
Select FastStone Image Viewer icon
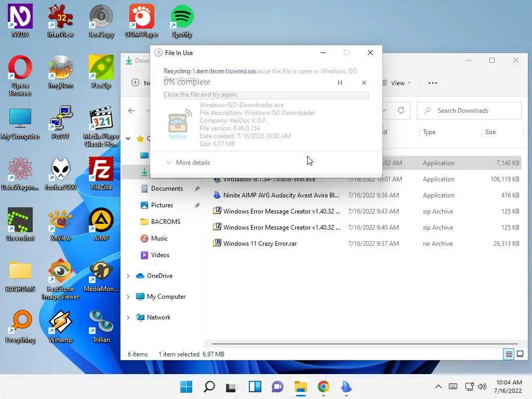tap(60, 279)
